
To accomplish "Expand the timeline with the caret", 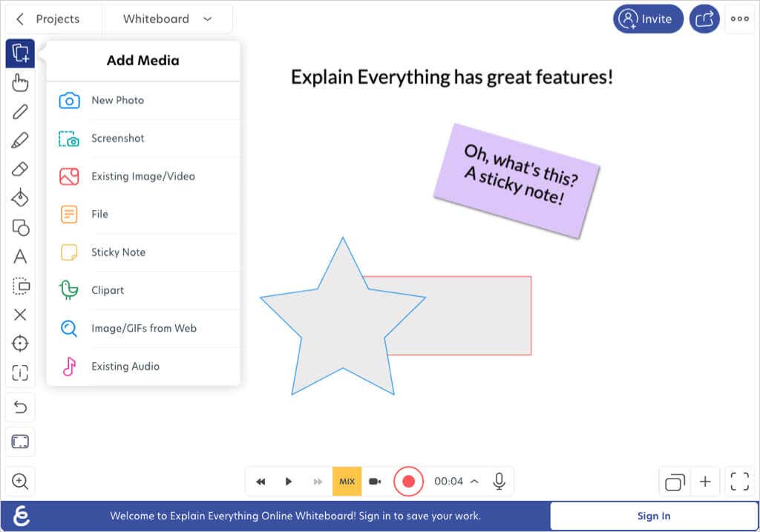I will [475, 482].
